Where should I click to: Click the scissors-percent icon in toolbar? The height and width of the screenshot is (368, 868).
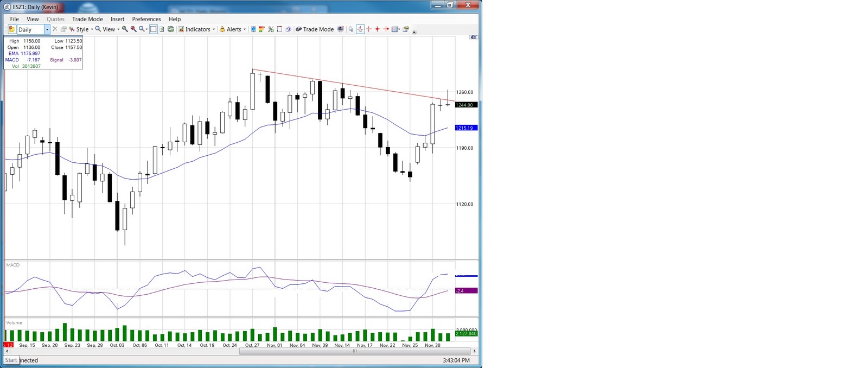(271, 29)
